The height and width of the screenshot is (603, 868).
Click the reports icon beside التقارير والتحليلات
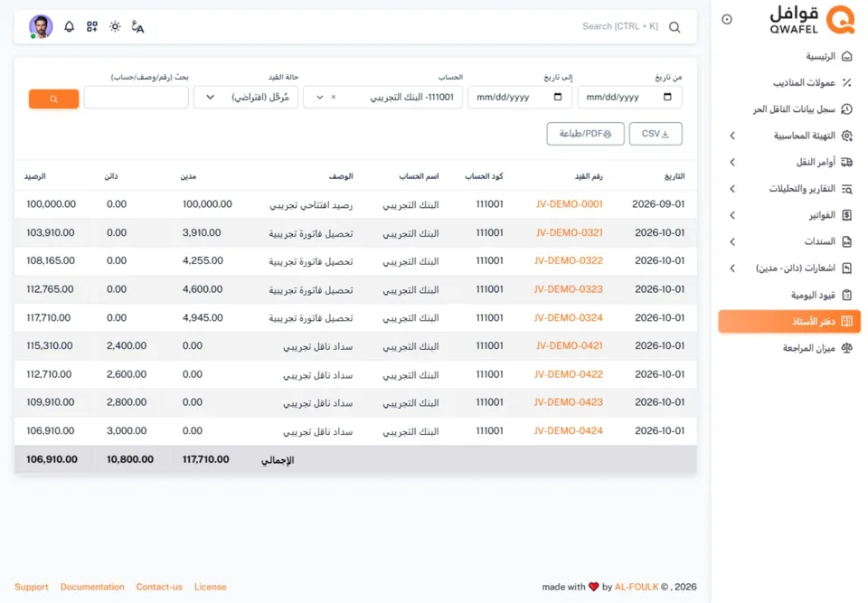coord(847,189)
